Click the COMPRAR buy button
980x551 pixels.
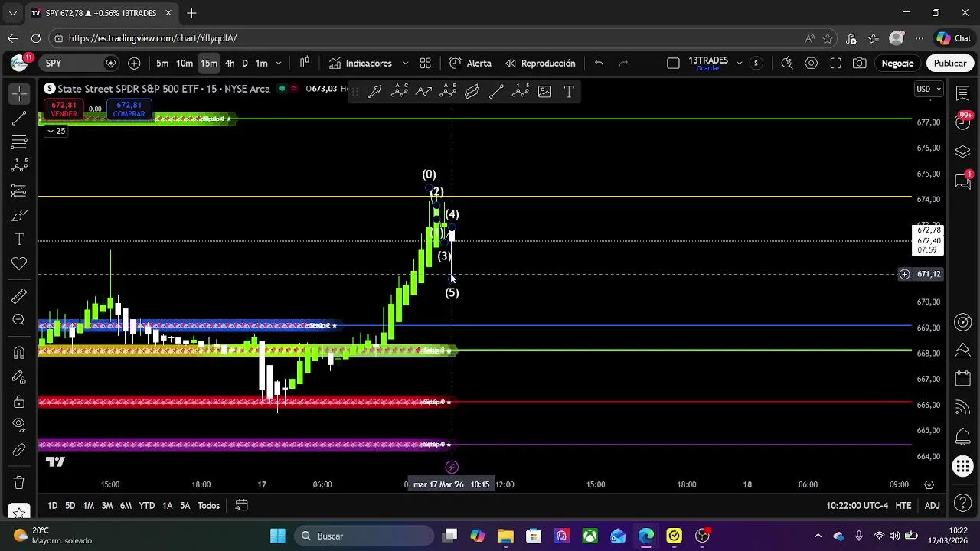tap(129, 109)
